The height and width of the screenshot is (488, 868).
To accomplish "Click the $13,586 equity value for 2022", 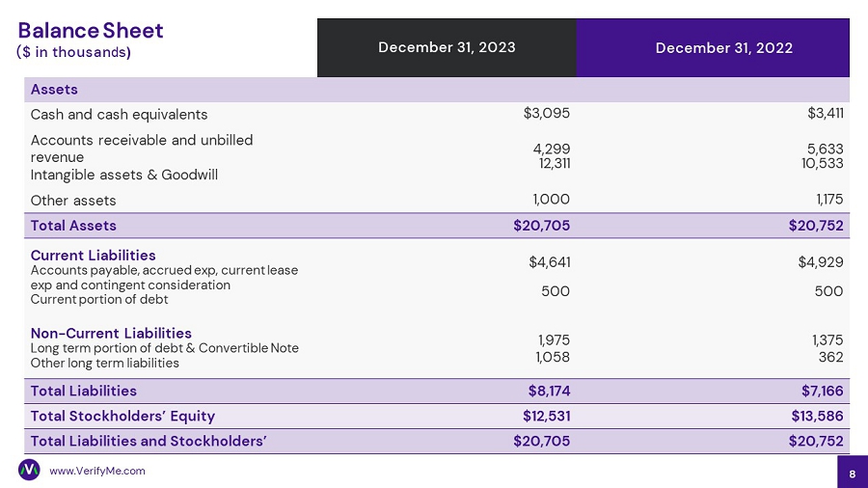I will tap(816, 416).
